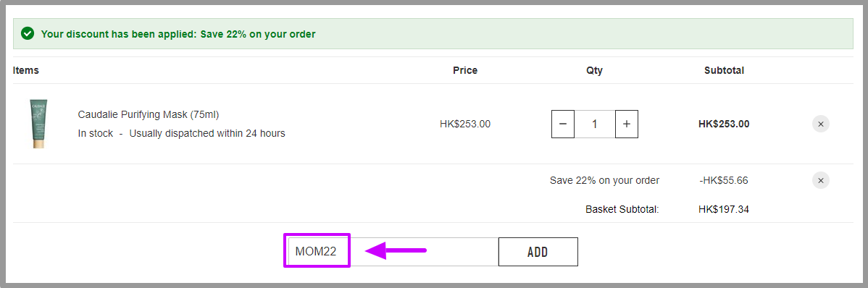Decrease quantity with the minus button

(x=563, y=124)
